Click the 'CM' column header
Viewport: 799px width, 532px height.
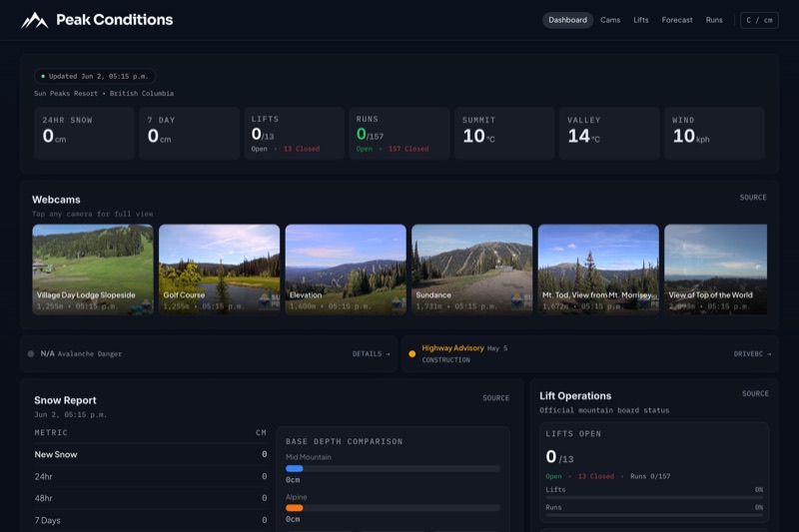coord(261,433)
